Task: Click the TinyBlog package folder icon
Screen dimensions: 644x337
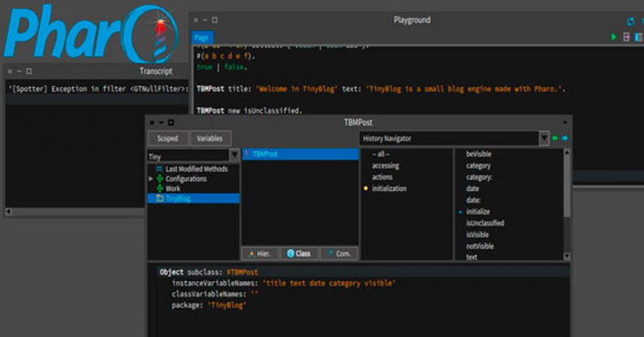Action: [160, 198]
